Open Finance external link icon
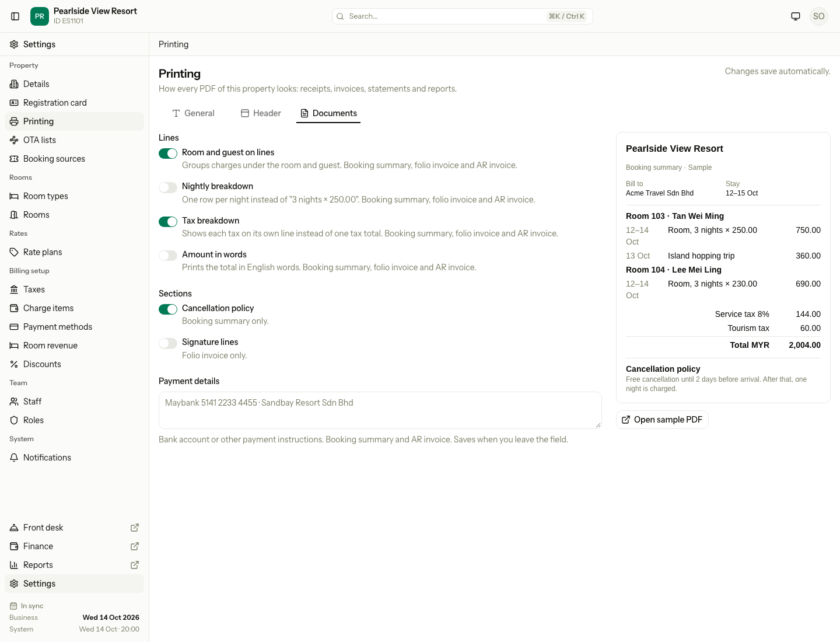The image size is (840, 642). 135,546
